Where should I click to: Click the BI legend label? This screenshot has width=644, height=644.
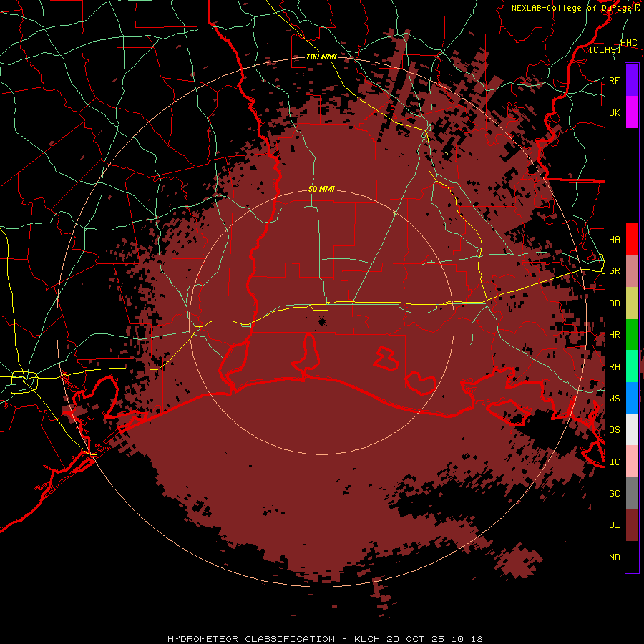click(614, 525)
